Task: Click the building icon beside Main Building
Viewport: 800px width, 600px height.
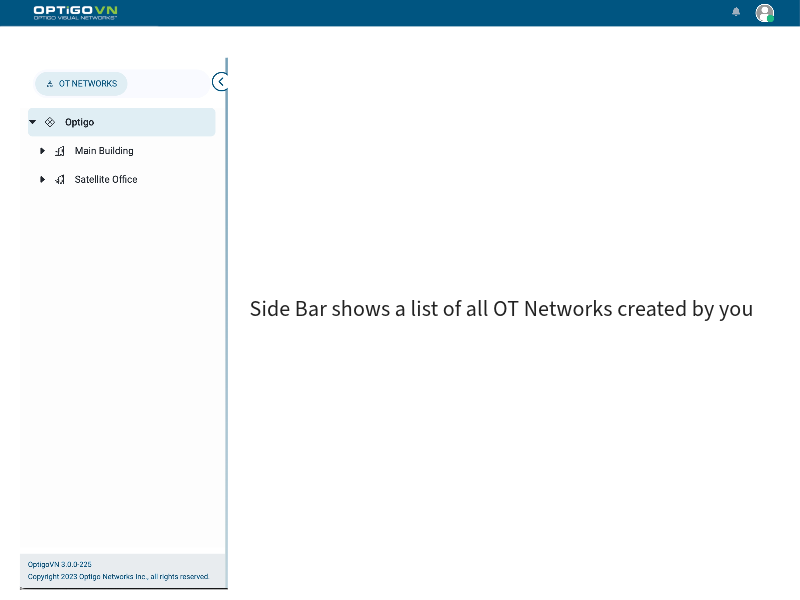Action: [59, 150]
